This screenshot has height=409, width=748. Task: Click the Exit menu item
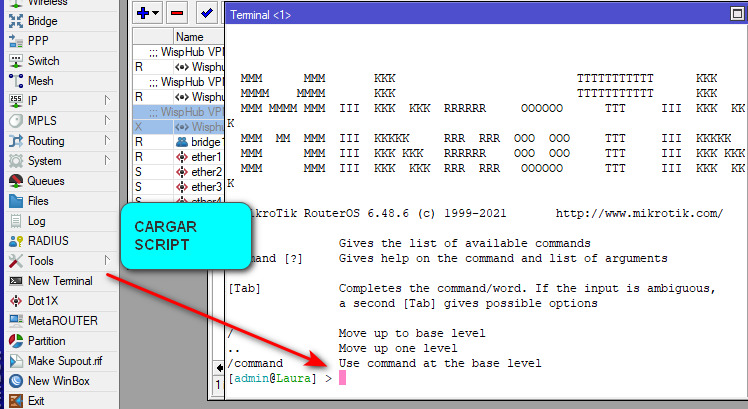tap(36, 401)
